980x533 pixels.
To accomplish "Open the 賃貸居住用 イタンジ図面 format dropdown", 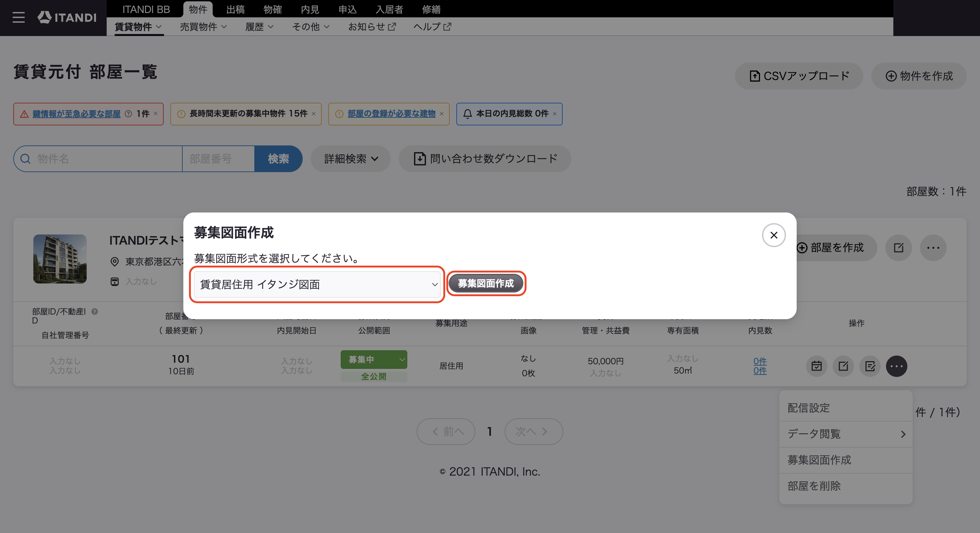I will coord(317,285).
